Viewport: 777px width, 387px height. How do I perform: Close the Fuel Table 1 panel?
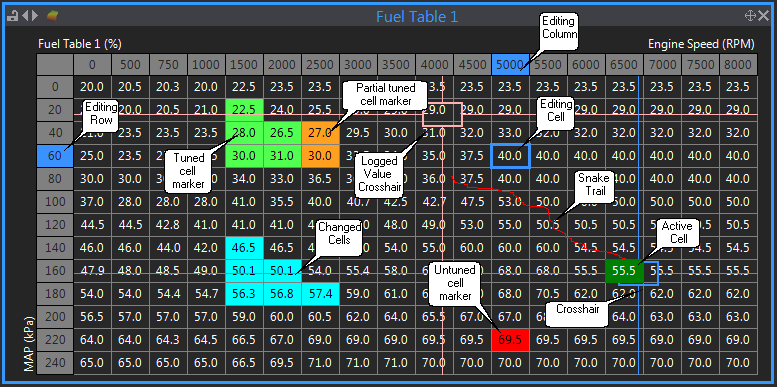[764, 16]
